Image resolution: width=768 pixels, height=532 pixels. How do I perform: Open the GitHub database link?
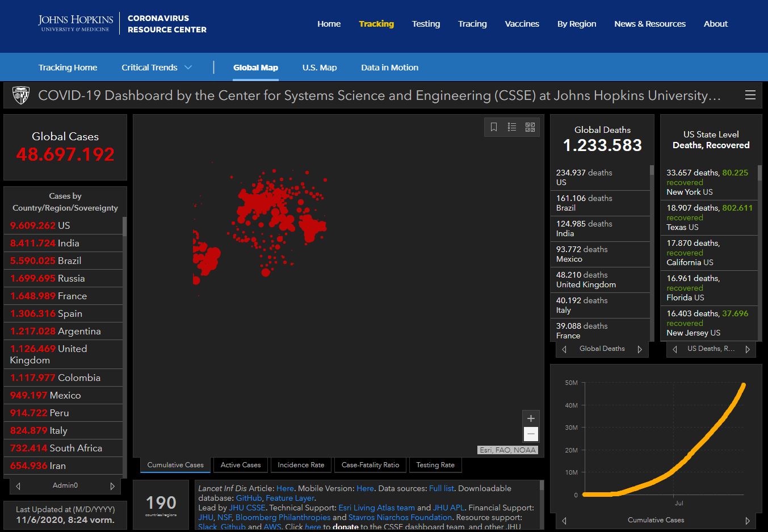tap(249, 498)
